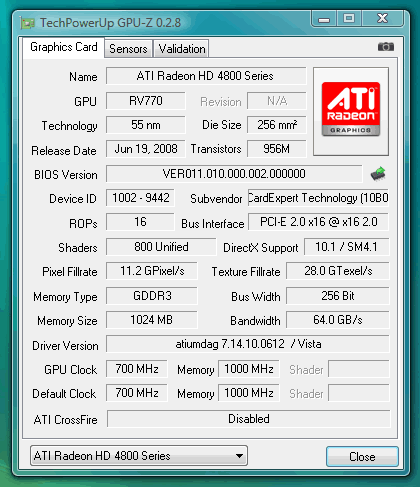Click the Driver Version field atiumdag 7.14.10.0612
Screen dimensions: 420x487
tap(248, 344)
